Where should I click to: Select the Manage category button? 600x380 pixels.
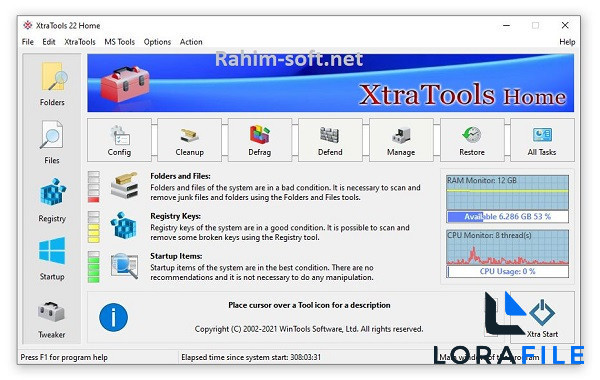(401, 140)
